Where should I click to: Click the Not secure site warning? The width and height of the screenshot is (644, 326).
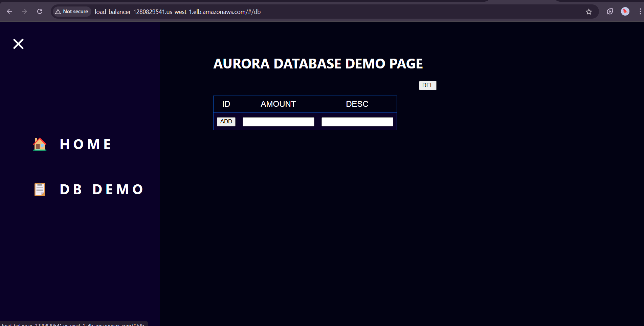72,12
